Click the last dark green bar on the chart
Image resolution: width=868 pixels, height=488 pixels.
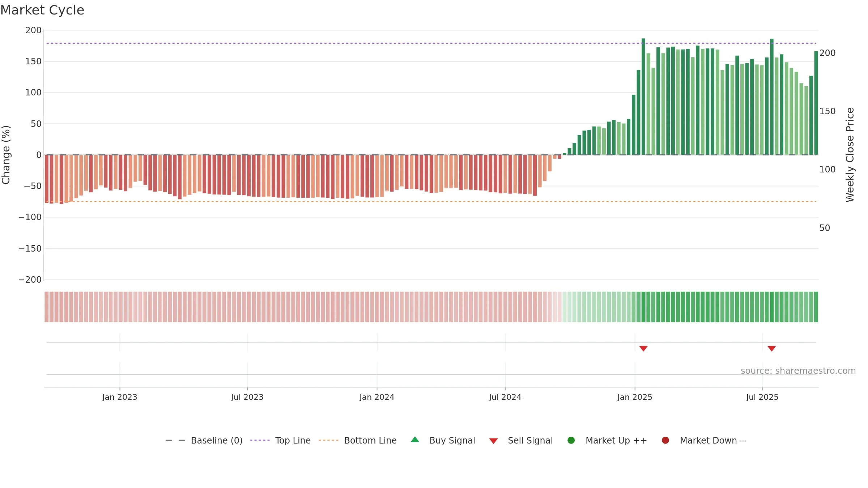(816, 103)
